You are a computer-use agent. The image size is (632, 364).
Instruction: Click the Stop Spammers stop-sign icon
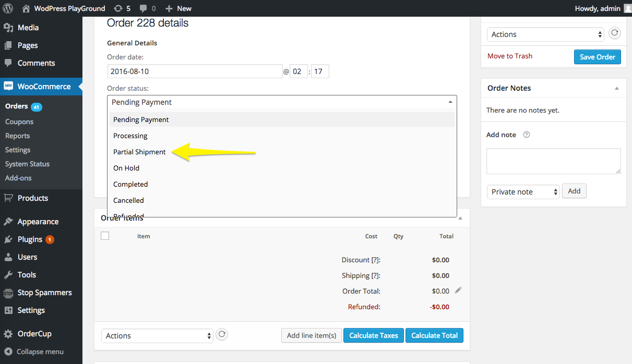[x=8, y=293]
